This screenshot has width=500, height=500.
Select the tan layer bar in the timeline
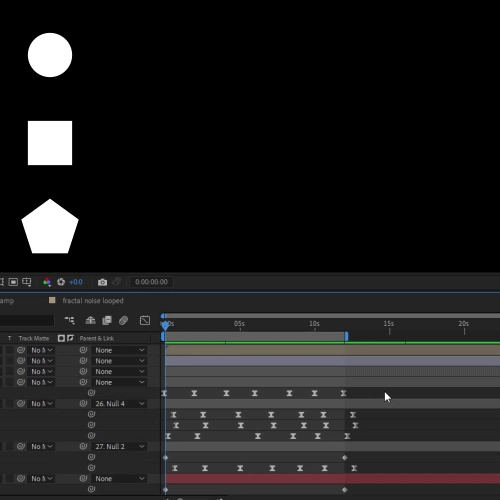[333, 350]
